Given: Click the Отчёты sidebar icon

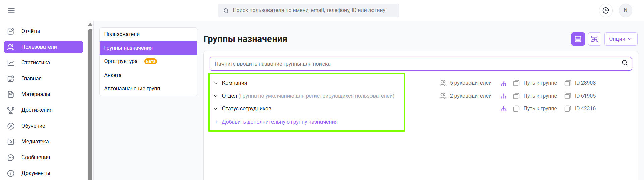Looking at the screenshot, I should tap(11, 31).
